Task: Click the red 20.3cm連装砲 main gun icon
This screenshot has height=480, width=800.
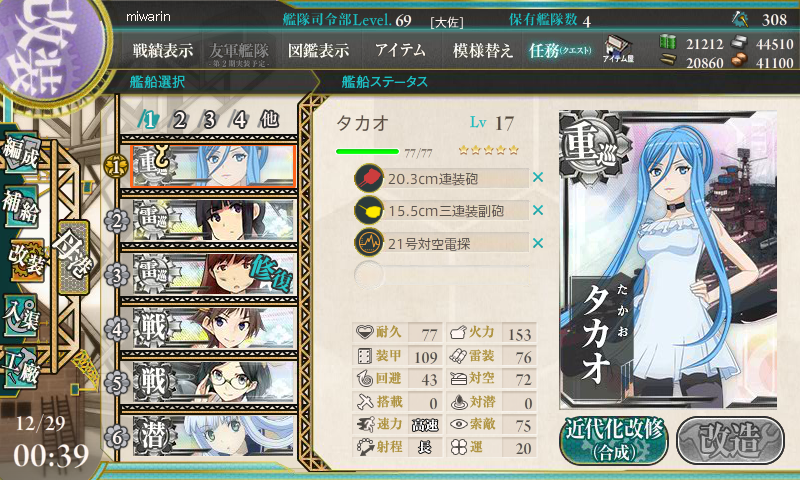Action: pyautogui.click(x=369, y=178)
